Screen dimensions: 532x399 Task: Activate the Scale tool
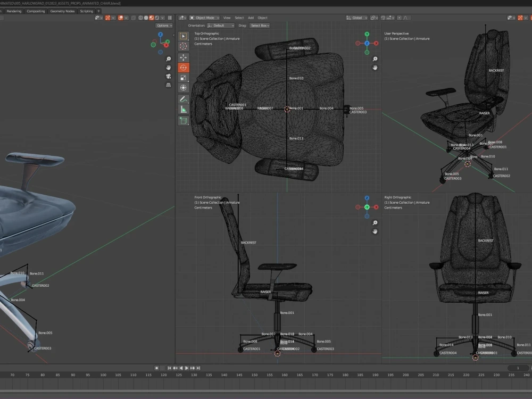[184, 77]
